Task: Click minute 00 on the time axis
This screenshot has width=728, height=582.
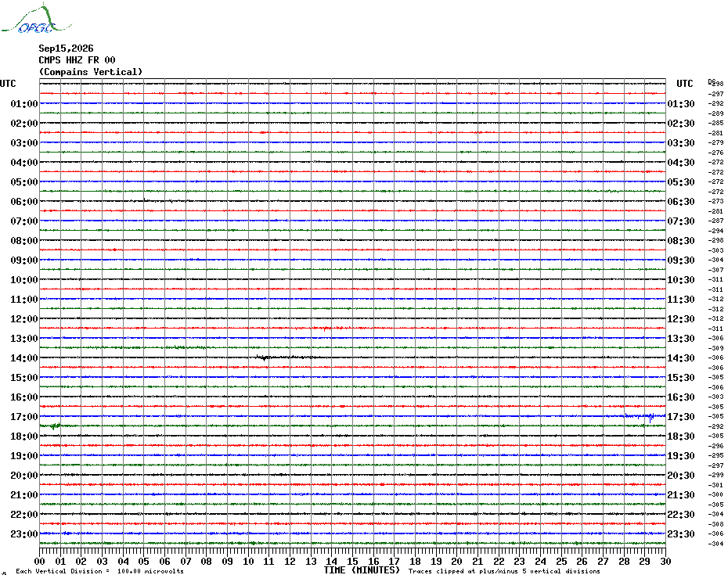Action: (40, 562)
